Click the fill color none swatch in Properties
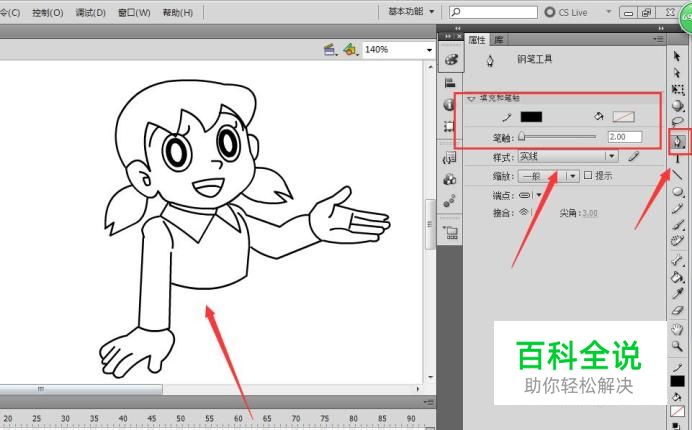The image size is (692, 430). click(x=624, y=117)
